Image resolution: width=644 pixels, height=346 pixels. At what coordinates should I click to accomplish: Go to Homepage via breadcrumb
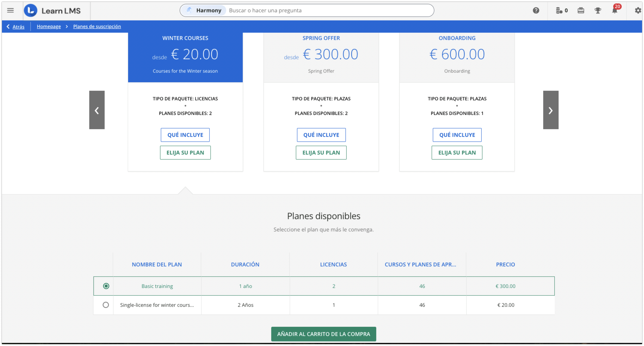click(49, 27)
